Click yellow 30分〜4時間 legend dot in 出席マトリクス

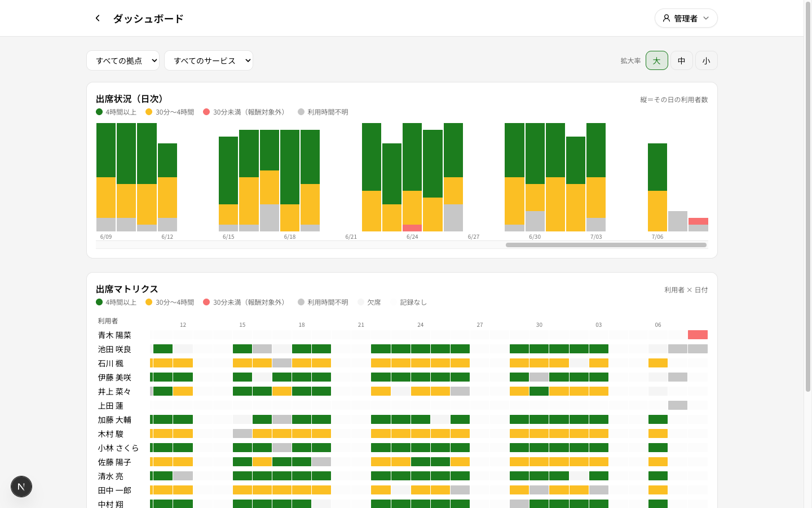pyautogui.click(x=149, y=302)
